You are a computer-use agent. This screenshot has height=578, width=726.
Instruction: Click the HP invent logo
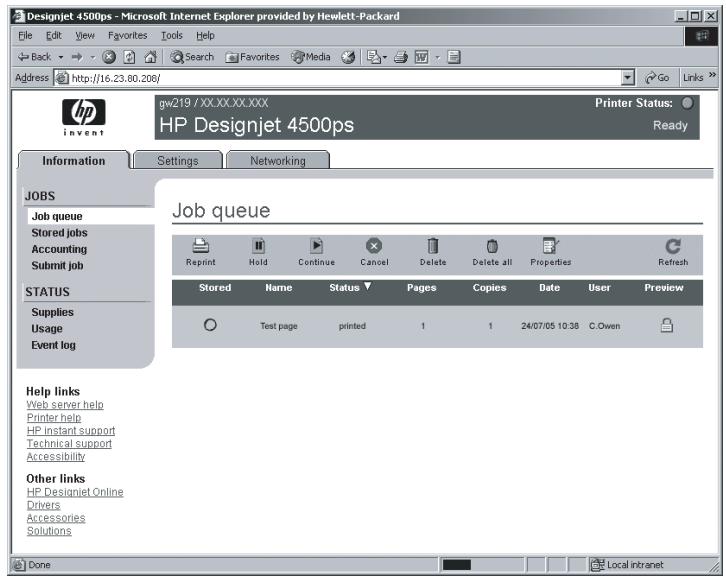[x=83, y=117]
